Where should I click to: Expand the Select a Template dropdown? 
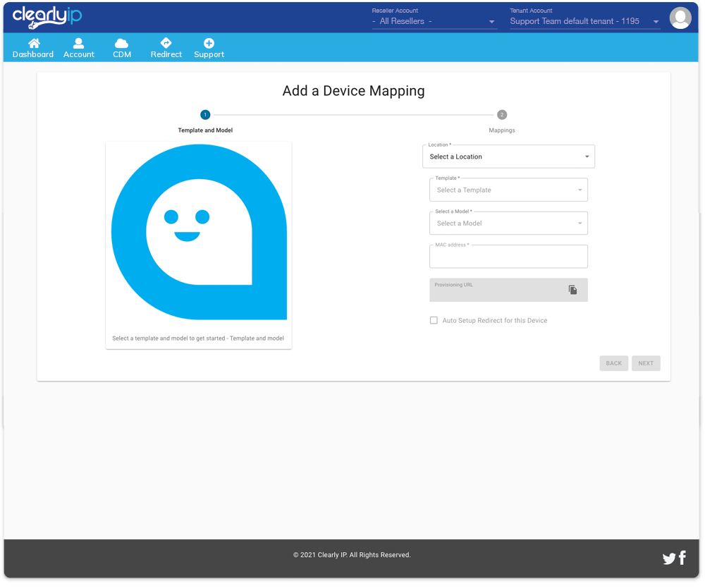tap(508, 190)
